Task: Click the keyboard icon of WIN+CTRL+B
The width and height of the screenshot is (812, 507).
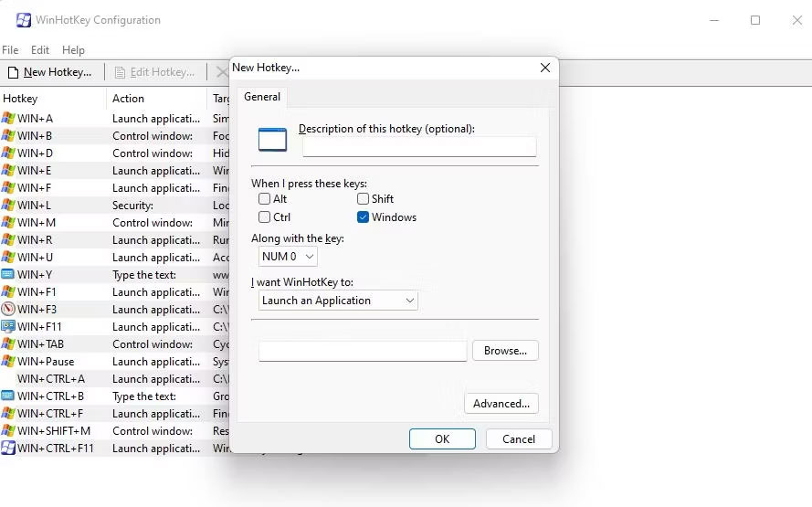Action: (x=8, y=396)
